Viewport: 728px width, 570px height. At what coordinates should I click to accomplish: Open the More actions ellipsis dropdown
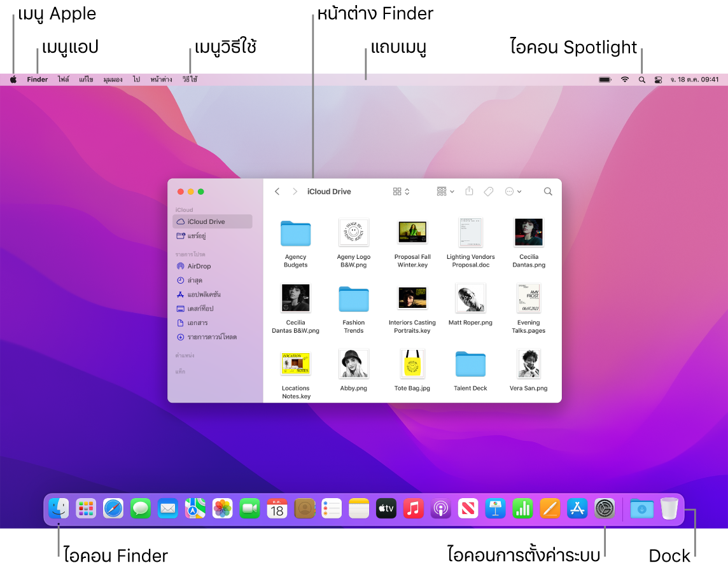(513, 191)
